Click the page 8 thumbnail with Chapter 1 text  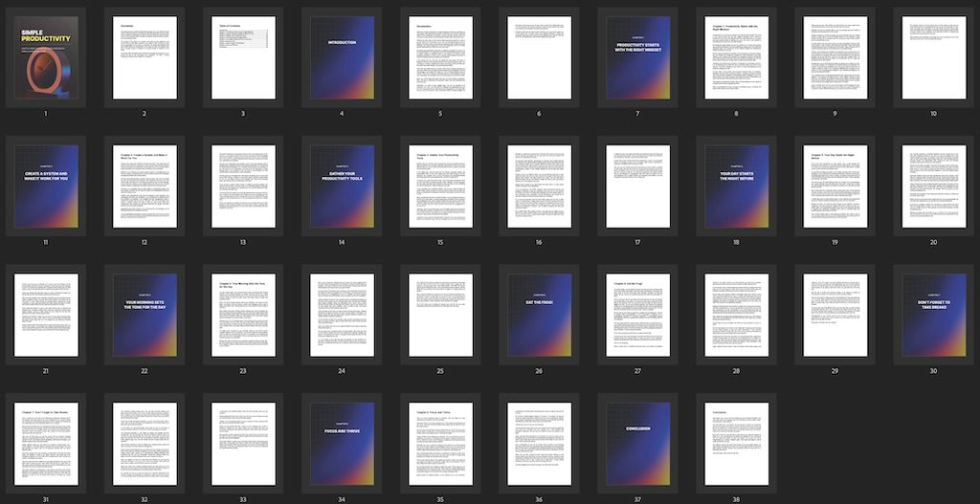click(x=736, y=57)
